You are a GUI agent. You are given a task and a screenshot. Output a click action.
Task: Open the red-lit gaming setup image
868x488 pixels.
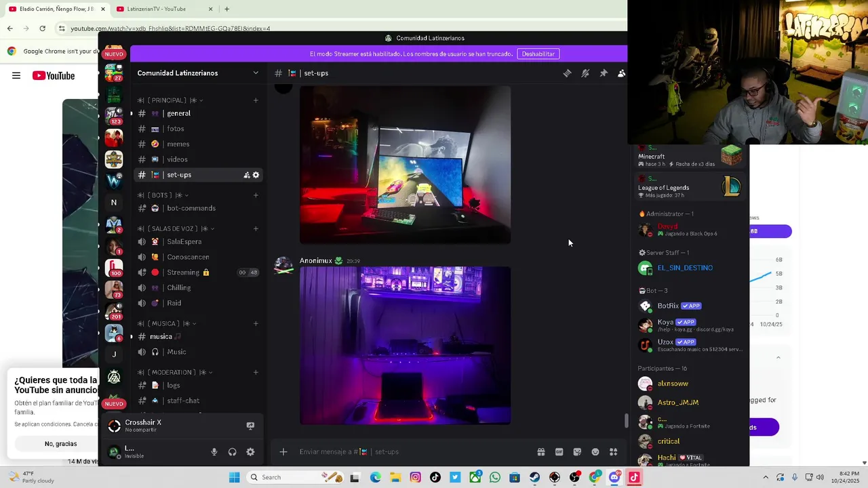point(406,164)
